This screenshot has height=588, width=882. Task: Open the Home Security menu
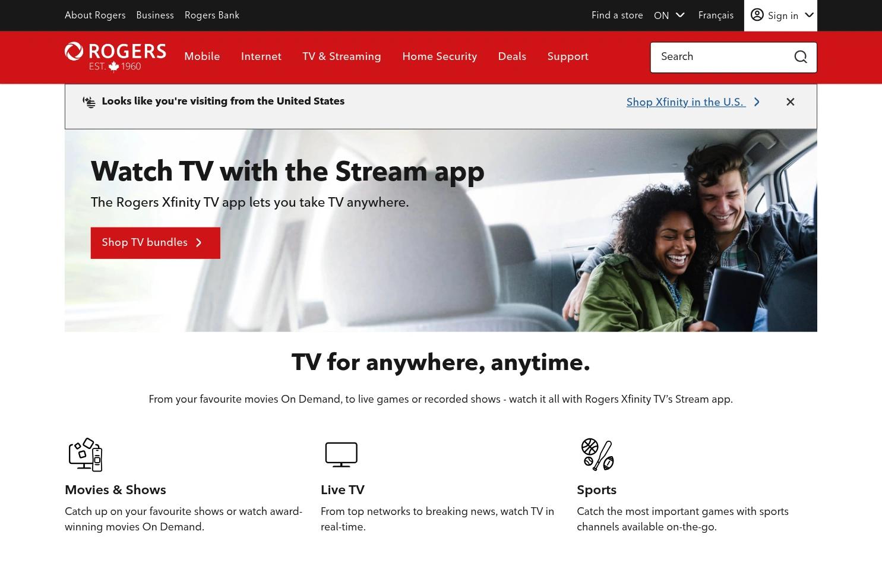[440, 57]
